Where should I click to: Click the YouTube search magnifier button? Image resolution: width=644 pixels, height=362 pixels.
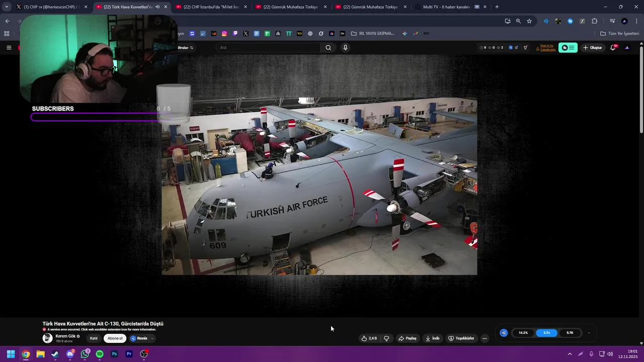328,48
